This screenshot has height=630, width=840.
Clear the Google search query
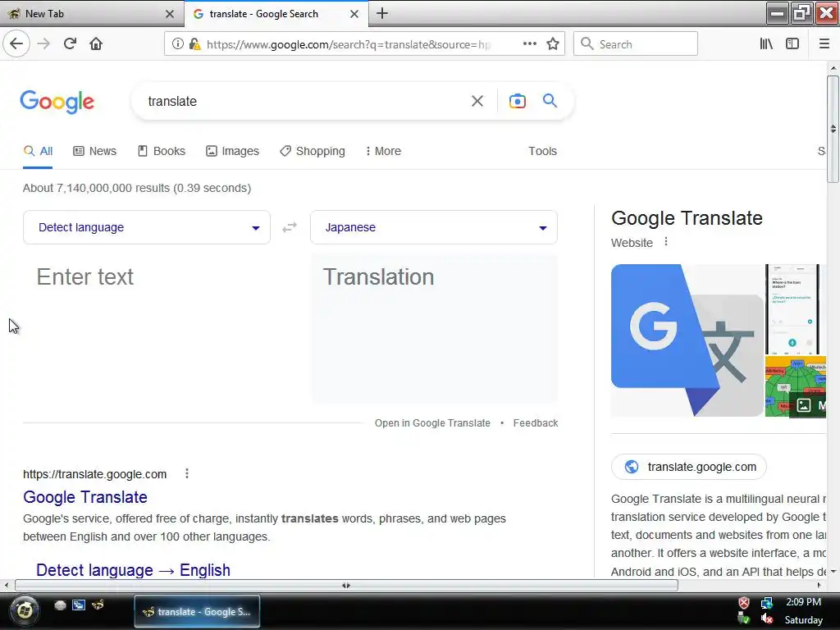tap(477, 101)
